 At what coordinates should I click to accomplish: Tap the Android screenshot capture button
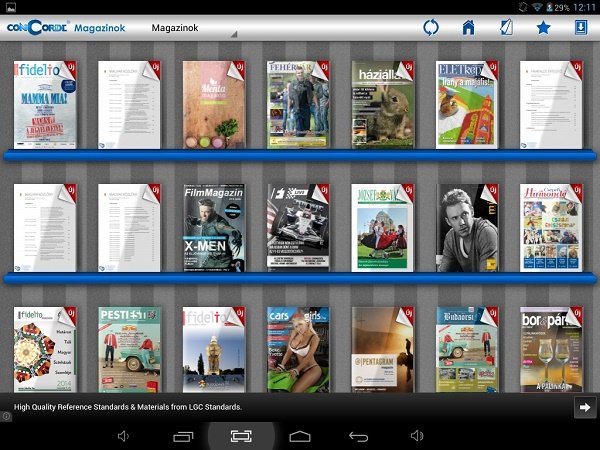click(x=241, y=436)
